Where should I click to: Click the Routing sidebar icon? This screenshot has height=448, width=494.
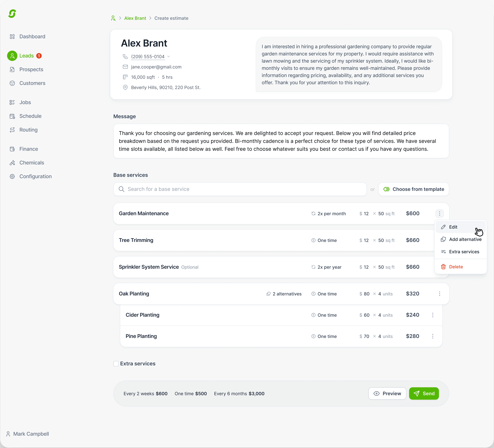pos(12,130)
